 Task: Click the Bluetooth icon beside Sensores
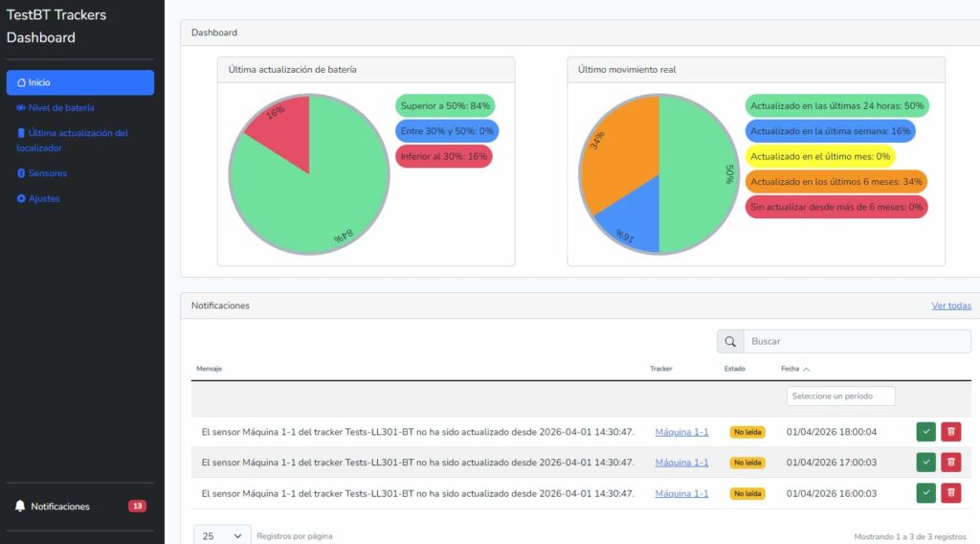tap(21, 173)
